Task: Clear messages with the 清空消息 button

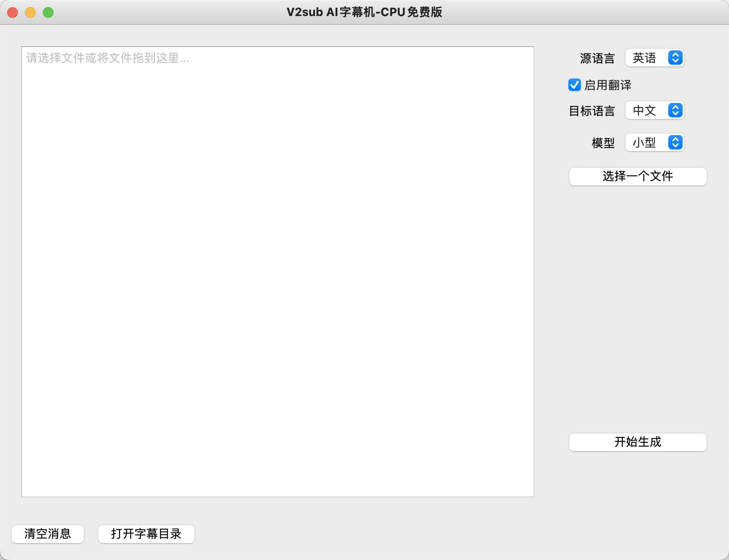Action: coord(48,534)
